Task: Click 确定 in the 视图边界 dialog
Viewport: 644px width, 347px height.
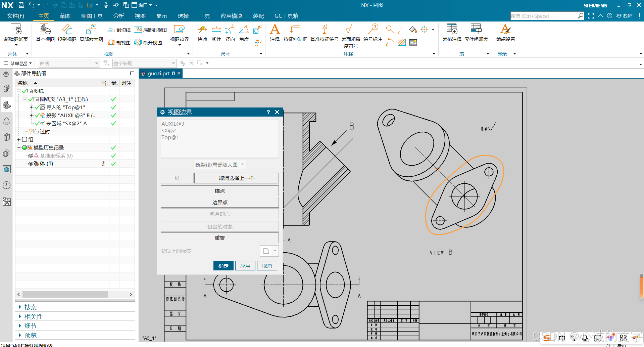Action: point(224,266)
